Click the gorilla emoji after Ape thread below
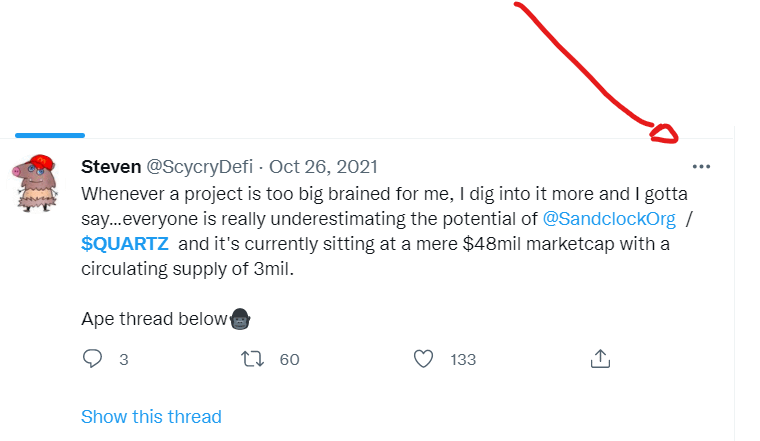The image size is (760, 441). pyautogui.click(x=239, y=320)
